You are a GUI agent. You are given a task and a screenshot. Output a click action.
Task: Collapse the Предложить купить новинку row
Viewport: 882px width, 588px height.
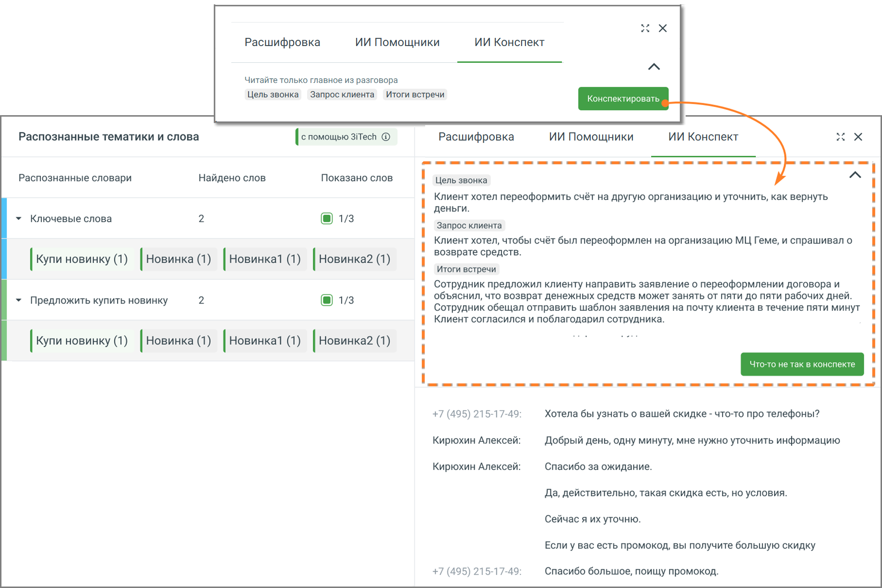[x=19, y=300]
